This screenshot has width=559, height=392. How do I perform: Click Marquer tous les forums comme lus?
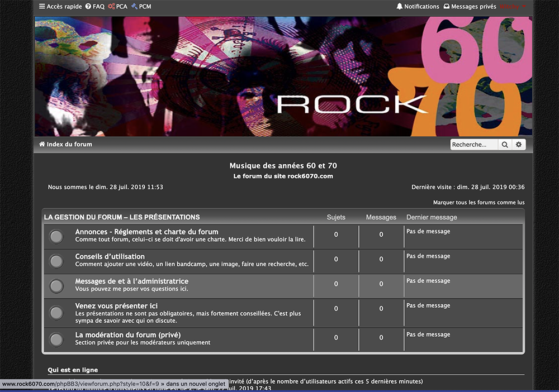click(479, 202)
